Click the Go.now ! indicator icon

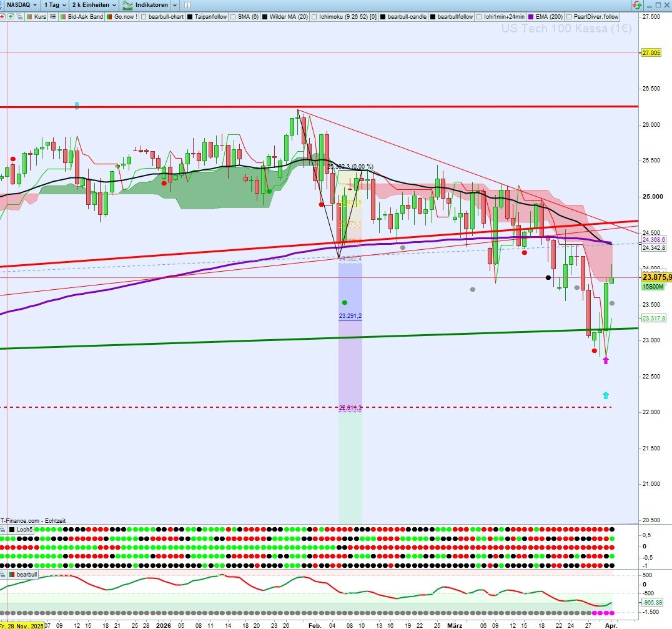111,16
